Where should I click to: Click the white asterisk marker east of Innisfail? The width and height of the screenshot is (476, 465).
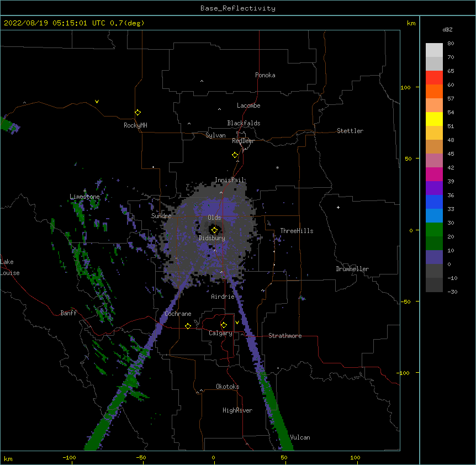pos(277,167)
